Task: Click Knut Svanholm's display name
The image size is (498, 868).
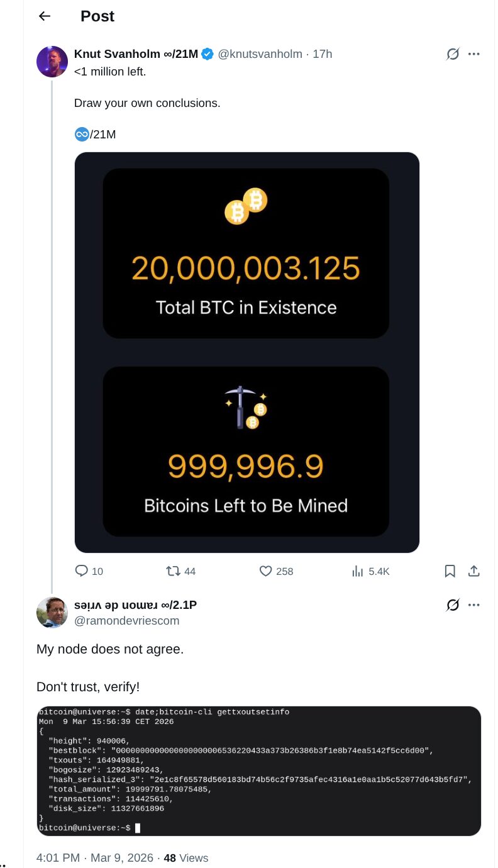Action: pos(136,54)
